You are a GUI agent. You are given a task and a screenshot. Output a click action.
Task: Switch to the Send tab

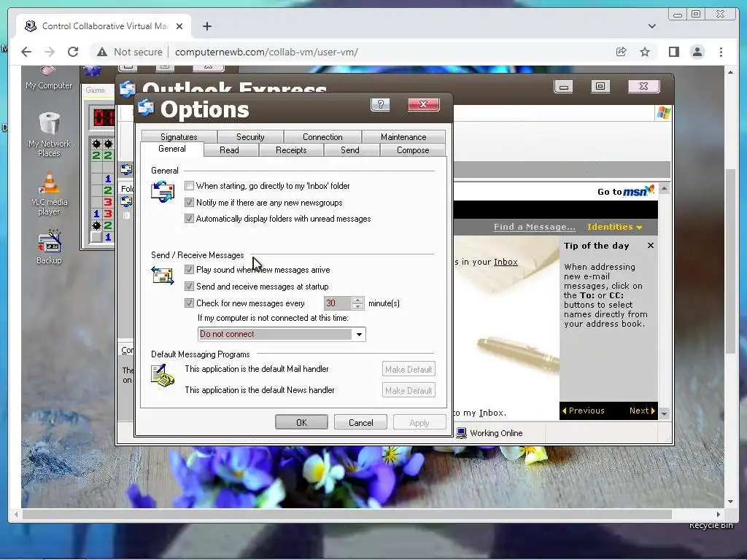point(350,150)
